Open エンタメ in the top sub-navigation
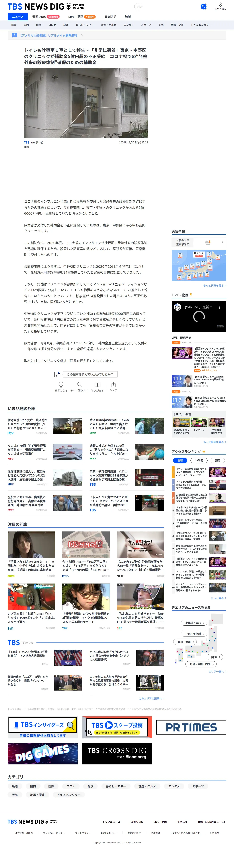 [128, 25]
